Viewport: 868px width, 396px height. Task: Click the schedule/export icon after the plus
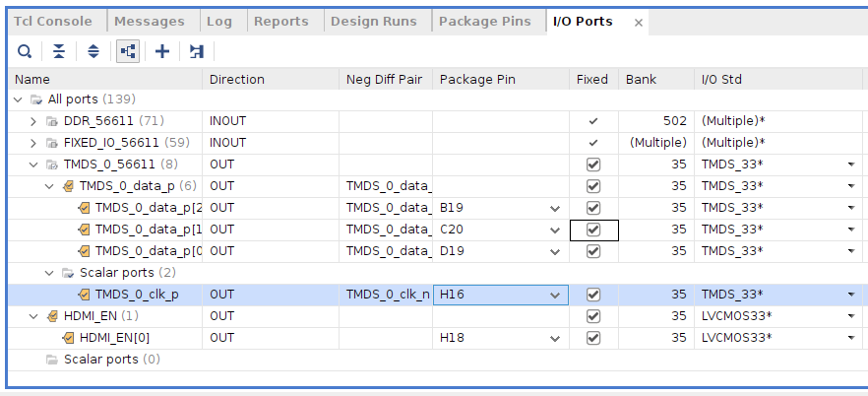point(197,51)
